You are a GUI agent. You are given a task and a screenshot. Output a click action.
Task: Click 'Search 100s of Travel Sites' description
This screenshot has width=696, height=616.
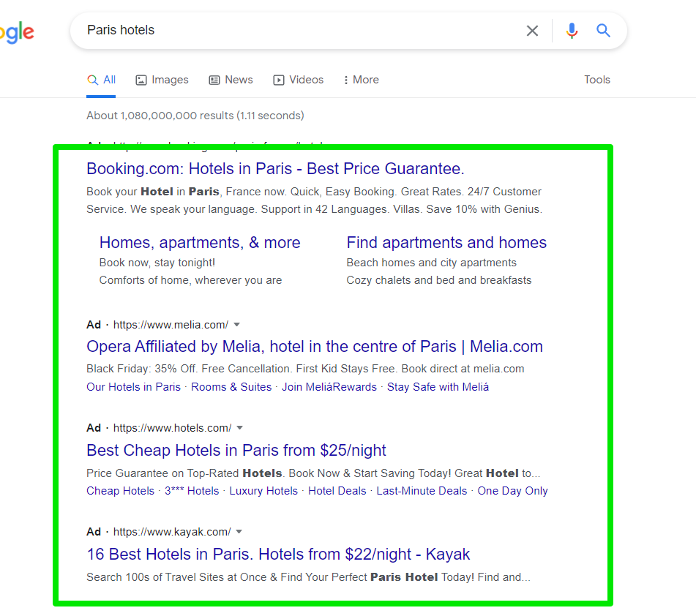tap(309, 577)
